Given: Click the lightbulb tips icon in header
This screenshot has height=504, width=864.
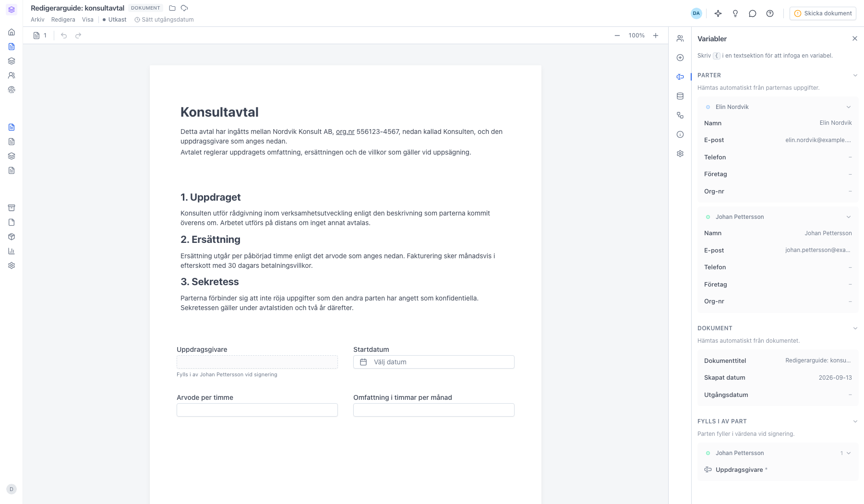Looking at the screenshot, I should click(x=735, y=13).
